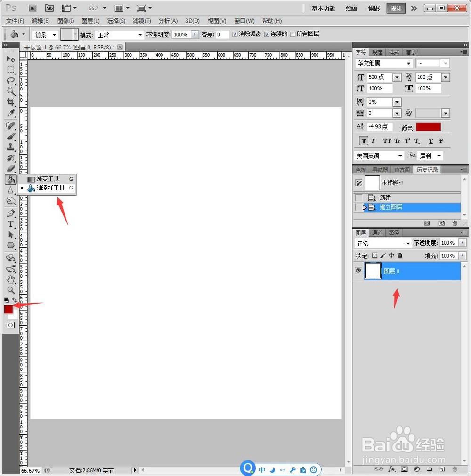Select the History Brush tool

coord(11,158)
